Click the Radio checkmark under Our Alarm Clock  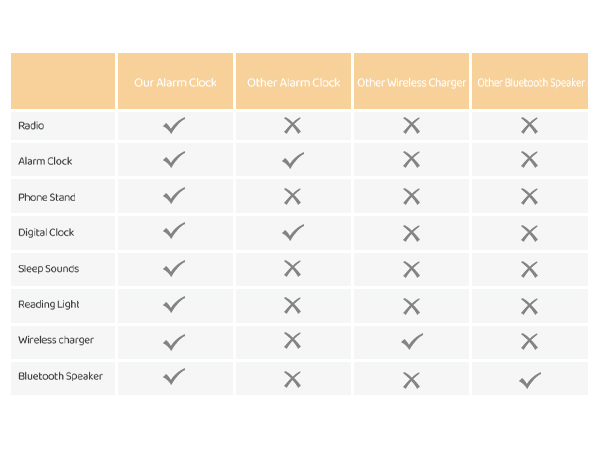[174, 125]
